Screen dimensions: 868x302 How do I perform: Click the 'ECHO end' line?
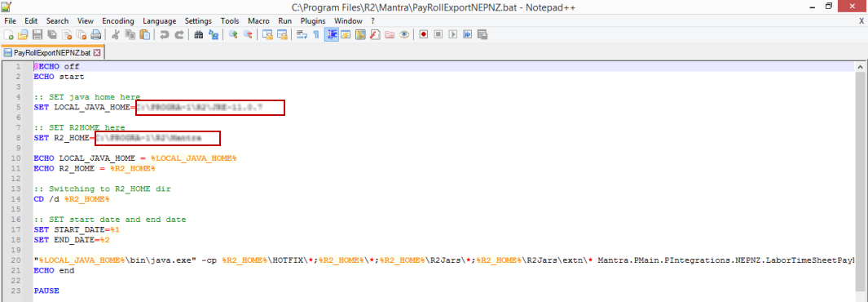pyautogui.click(x=55, y=270)
